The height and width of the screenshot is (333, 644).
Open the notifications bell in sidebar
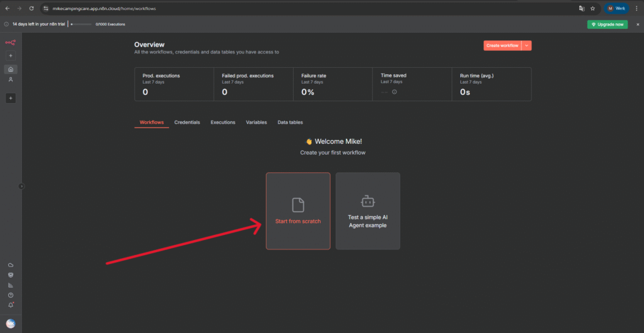pyautogui.click(x=11, y=305)
